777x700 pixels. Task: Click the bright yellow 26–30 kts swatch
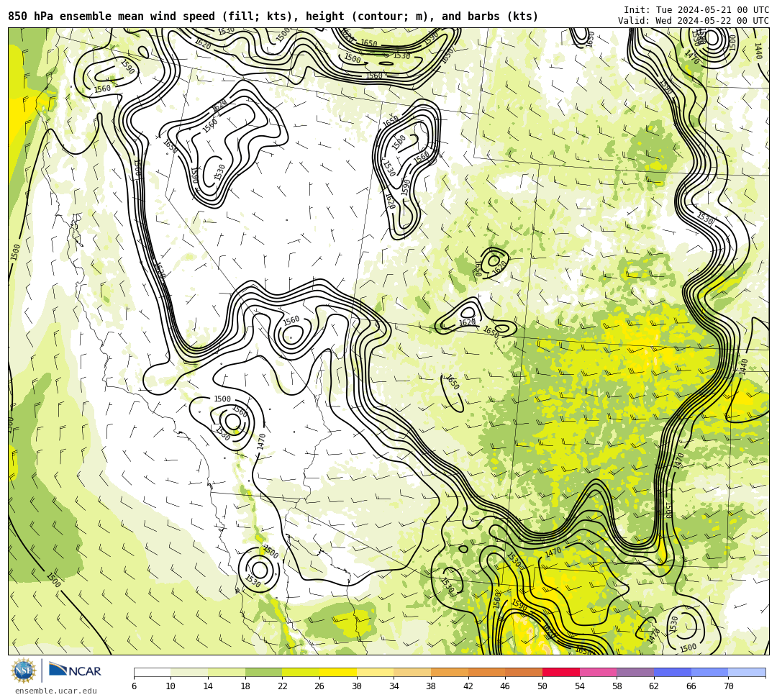(338, 672)
